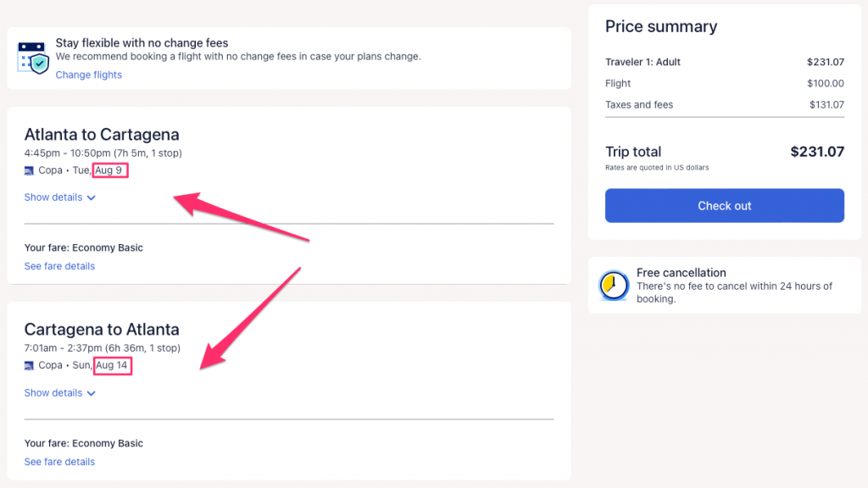Open See fare details for return flight
The image size is (868, 488).
[59, 462]
